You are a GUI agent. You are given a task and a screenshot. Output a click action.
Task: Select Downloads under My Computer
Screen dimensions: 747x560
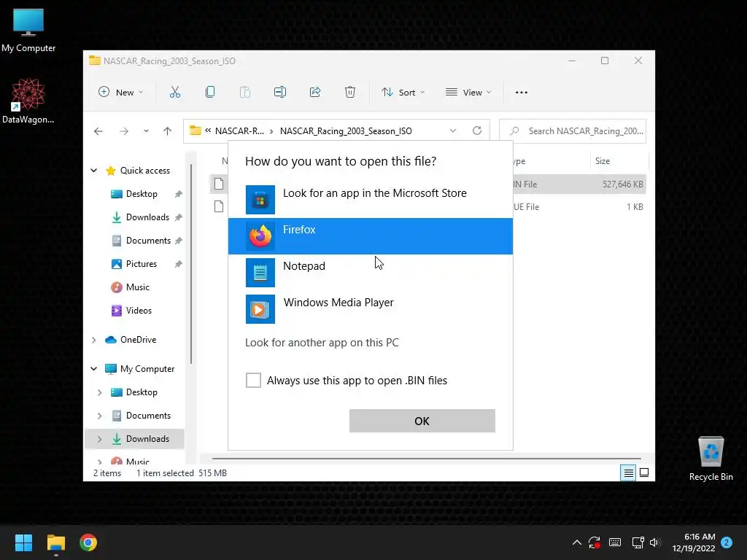tap(147, 439)
